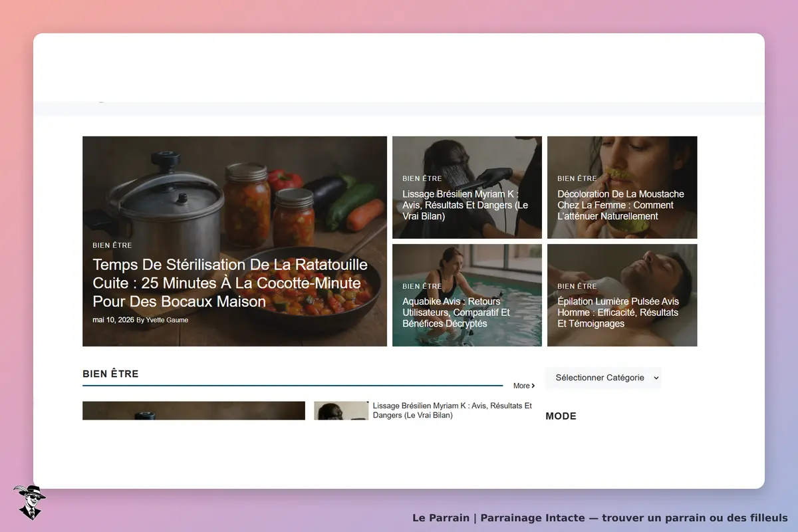Click the Le Parrain hat mascot icon
Image resolution: width=798 pixels, height=532 pixels.
(x=29, y=502)
